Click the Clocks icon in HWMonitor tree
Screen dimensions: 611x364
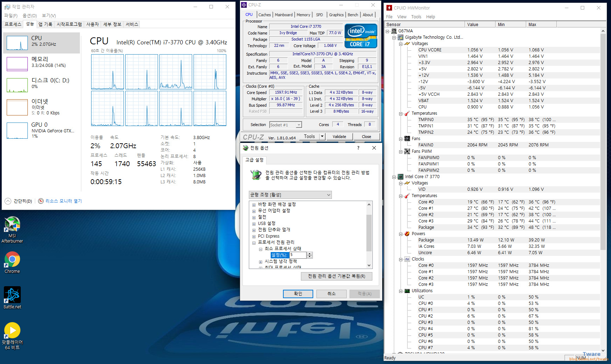[407, 259]
